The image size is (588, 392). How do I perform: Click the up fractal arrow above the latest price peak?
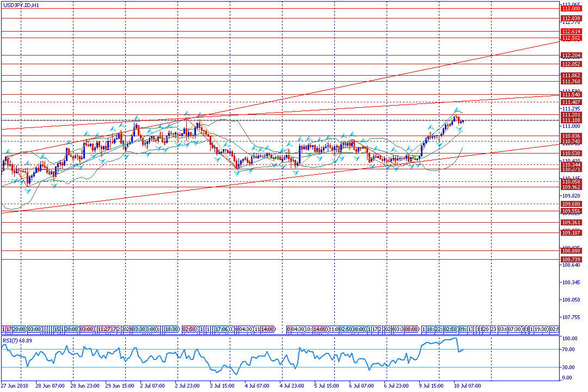(457, 110)
